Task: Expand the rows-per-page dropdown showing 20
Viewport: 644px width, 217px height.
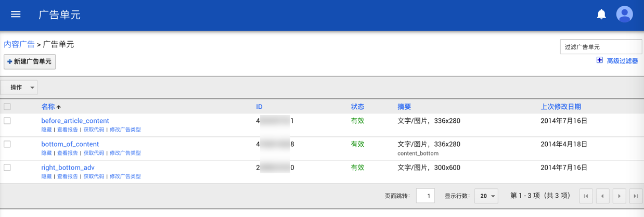Action: [487, 196]
